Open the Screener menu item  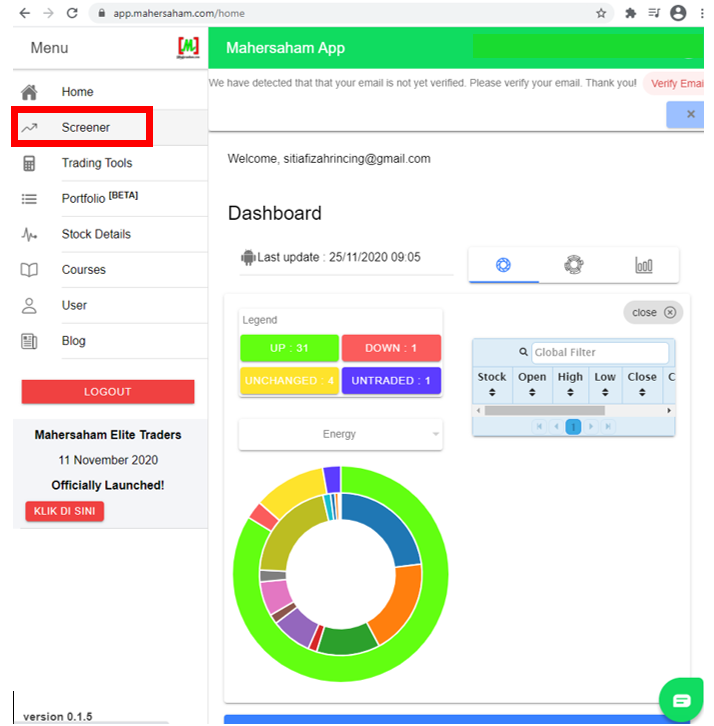click(85, 128)
